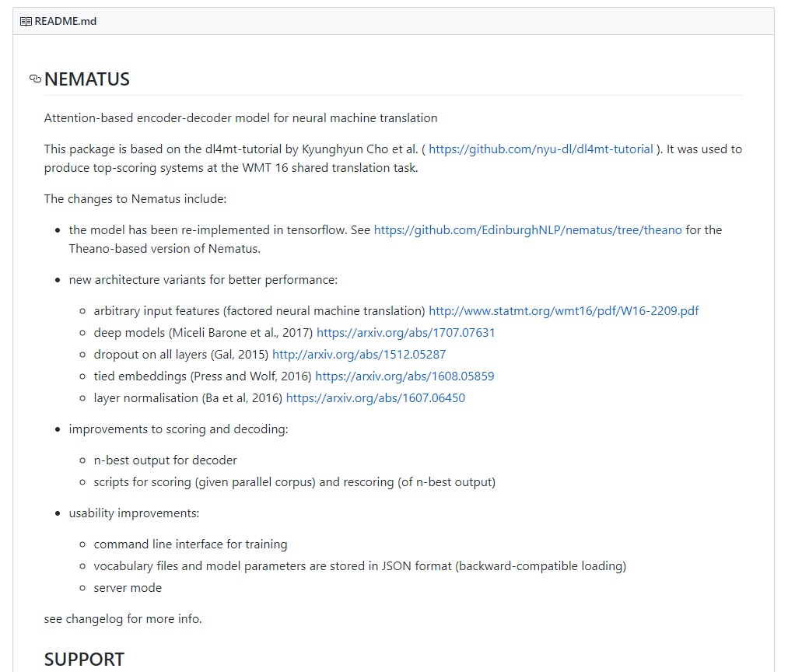Click 'produce top-scoring systems at the WMT 16' line
788x672 pixels.
pos(231,168)
